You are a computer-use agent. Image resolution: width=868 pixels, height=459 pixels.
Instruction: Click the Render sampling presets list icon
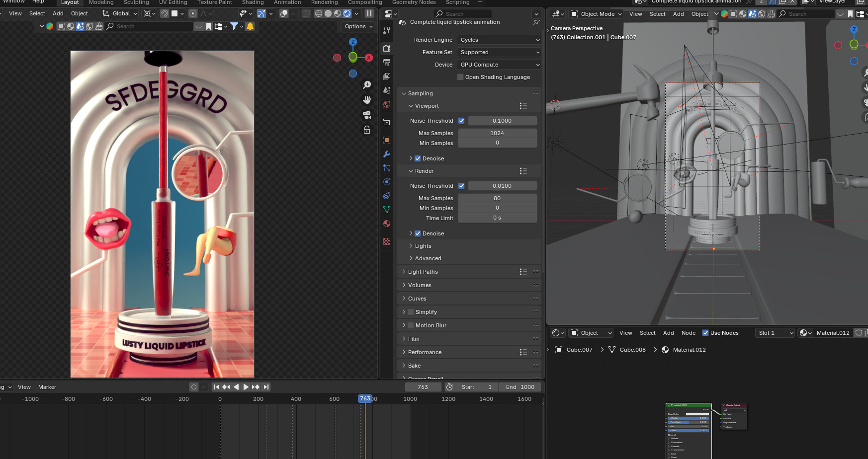tap(523, 171)
